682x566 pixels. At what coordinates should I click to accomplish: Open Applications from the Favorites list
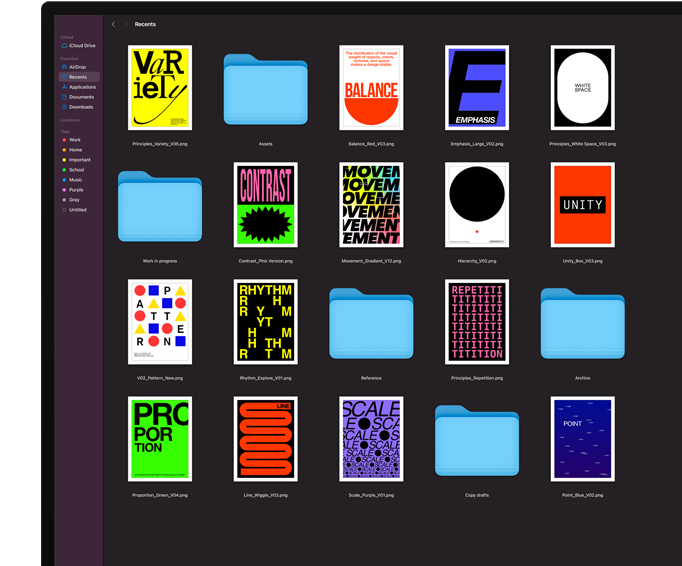point(82,87)
